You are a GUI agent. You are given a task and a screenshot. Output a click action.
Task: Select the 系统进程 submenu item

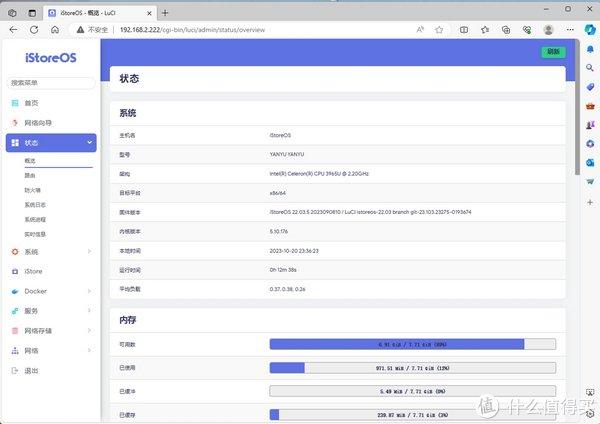coord(35,219)
